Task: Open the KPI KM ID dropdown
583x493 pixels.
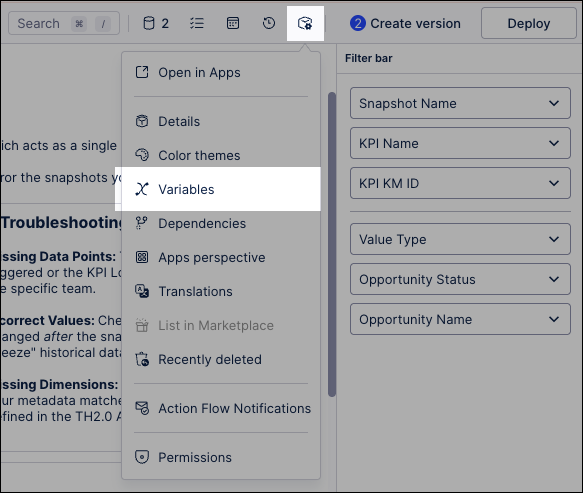Action: (x=460, y=183)
